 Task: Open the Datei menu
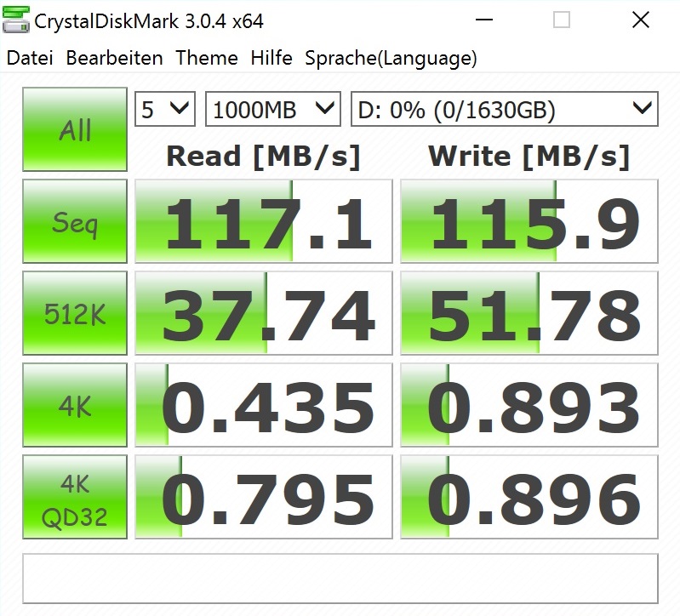[30, 58]
